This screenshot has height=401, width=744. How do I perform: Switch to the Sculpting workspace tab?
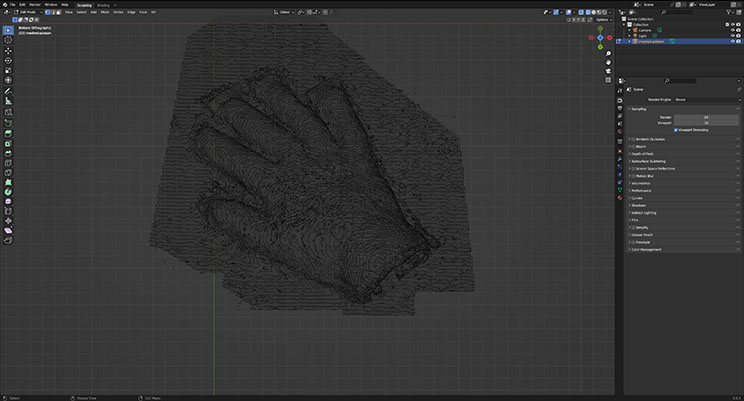tap(84, 4)
